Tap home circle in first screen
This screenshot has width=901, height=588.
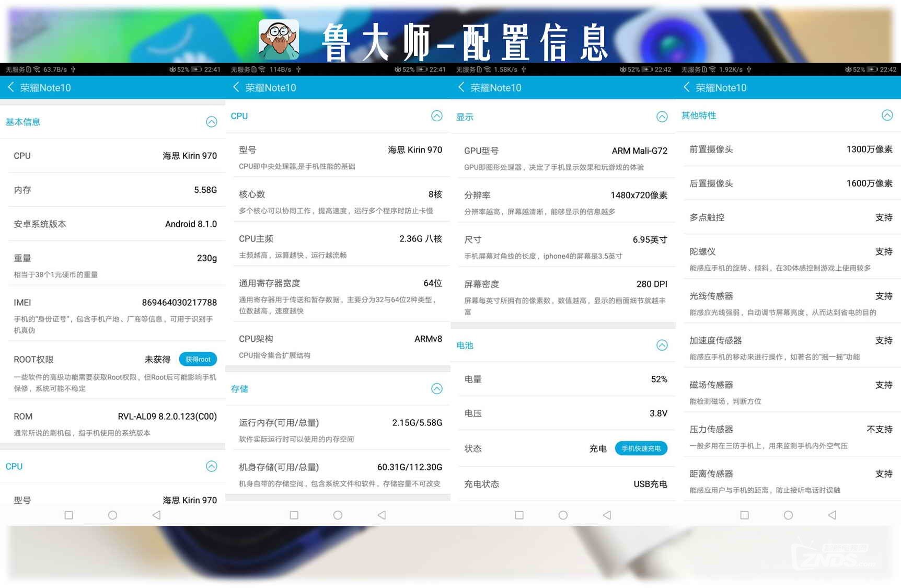pyautogui.click(x=112, y=515)
